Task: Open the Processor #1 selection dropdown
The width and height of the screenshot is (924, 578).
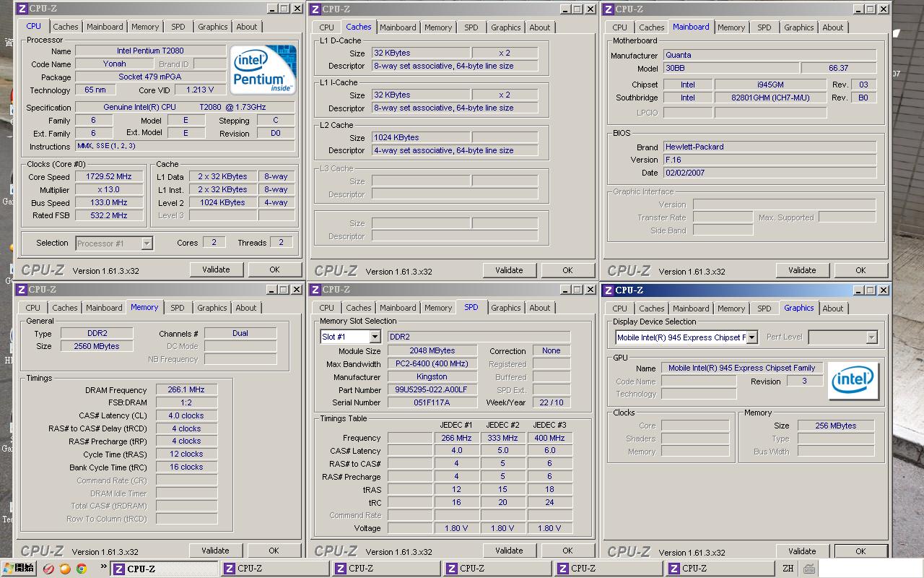Action: point(147,243)
